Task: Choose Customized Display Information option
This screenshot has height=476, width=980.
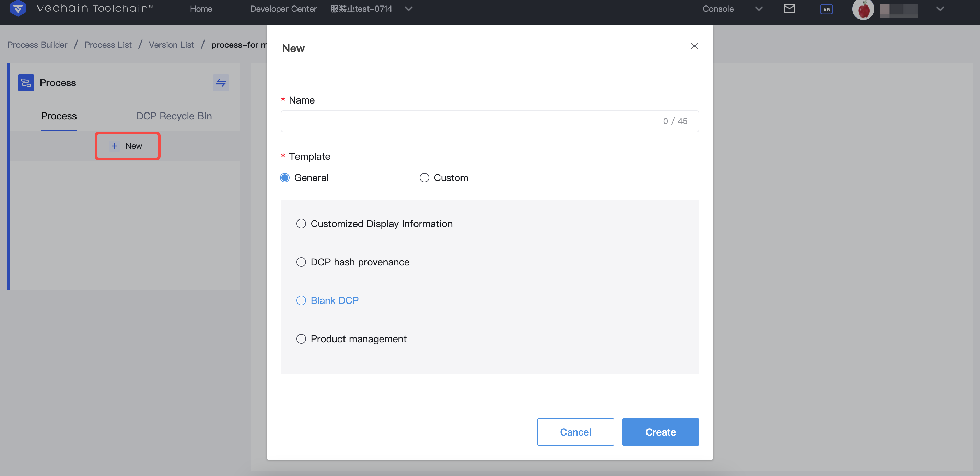Action: 374,224
